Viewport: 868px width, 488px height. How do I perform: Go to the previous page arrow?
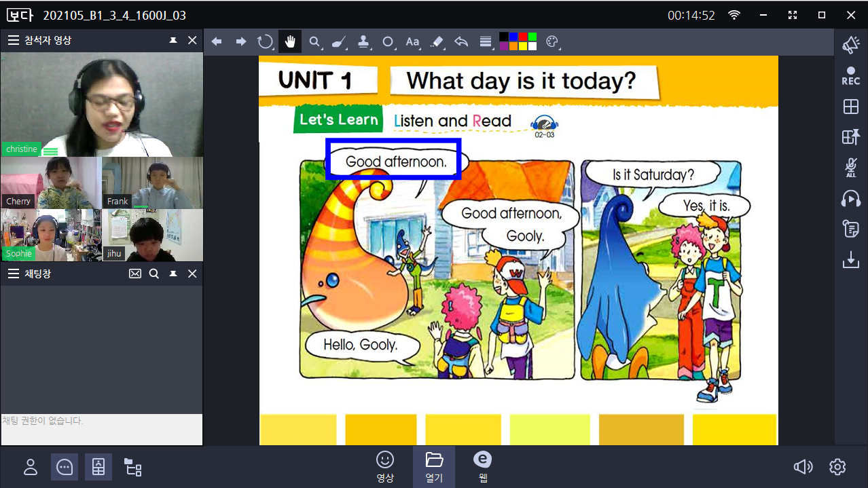click(217, 41)
